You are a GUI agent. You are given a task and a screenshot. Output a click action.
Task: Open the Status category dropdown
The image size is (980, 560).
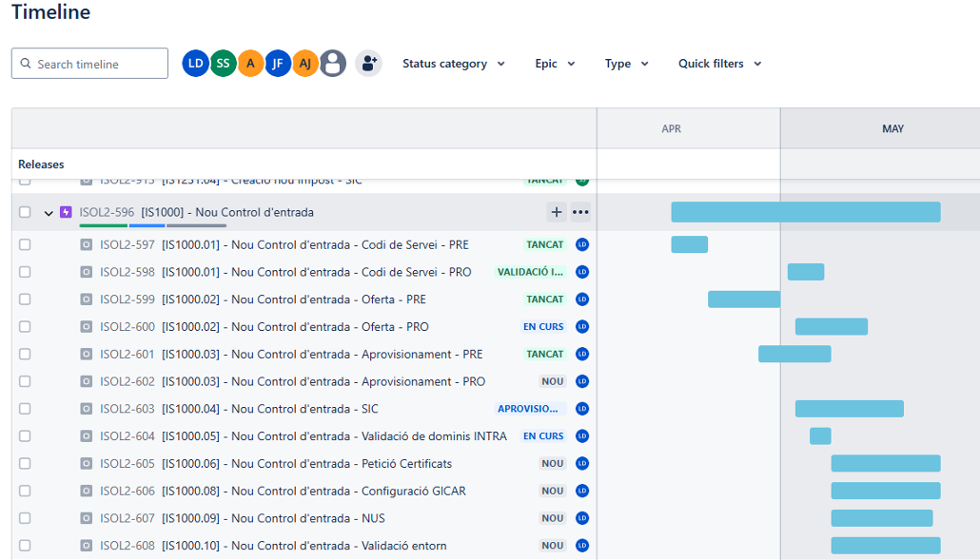click(453, 64)
